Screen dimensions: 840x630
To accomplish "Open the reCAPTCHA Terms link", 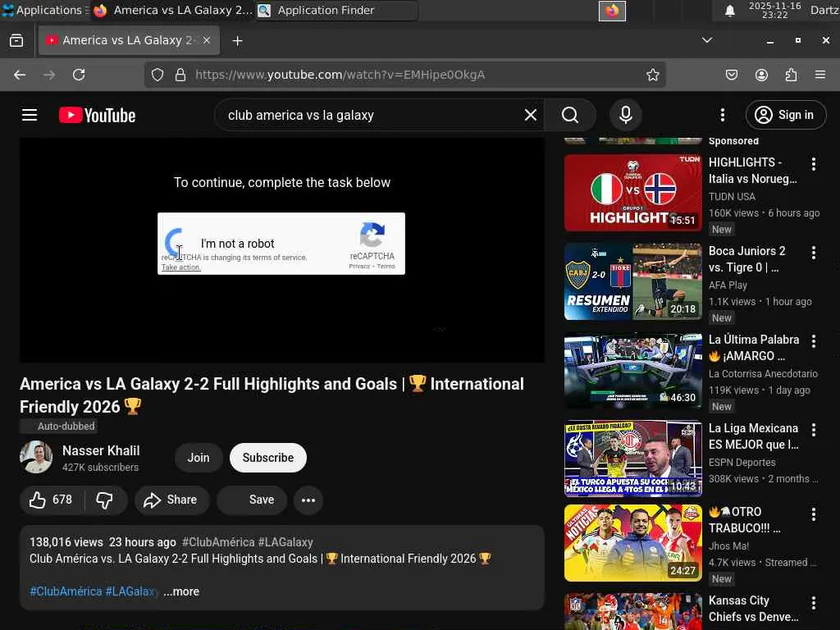I will click(x=386, y=267).
